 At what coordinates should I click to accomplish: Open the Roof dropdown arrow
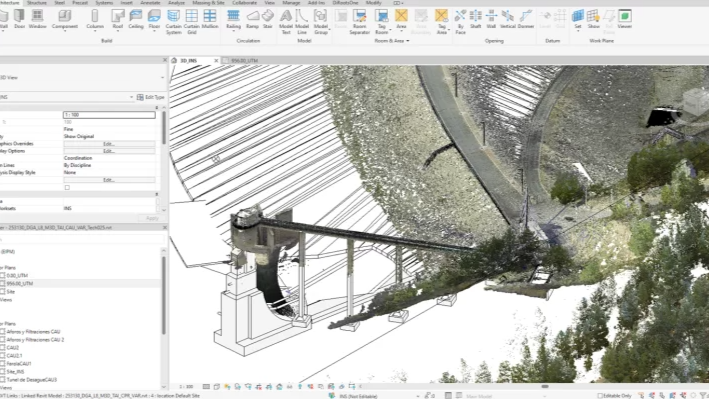(x=118, y=31)
